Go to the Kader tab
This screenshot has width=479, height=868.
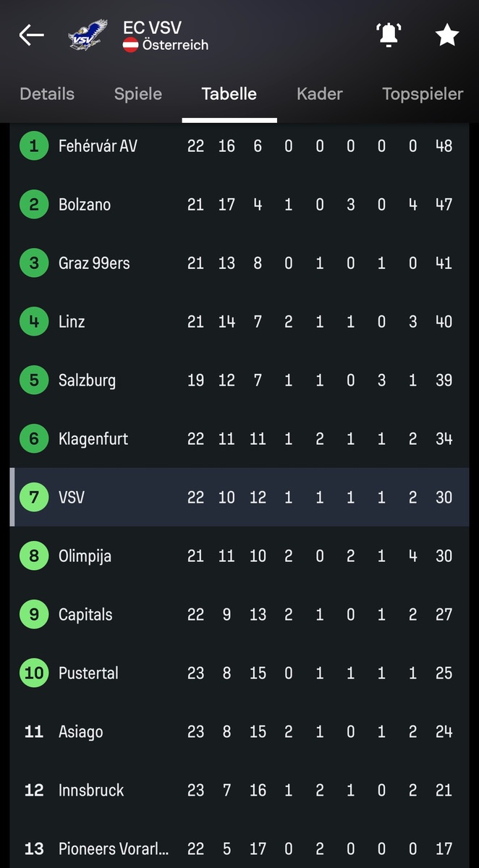(x=320, y=94)
